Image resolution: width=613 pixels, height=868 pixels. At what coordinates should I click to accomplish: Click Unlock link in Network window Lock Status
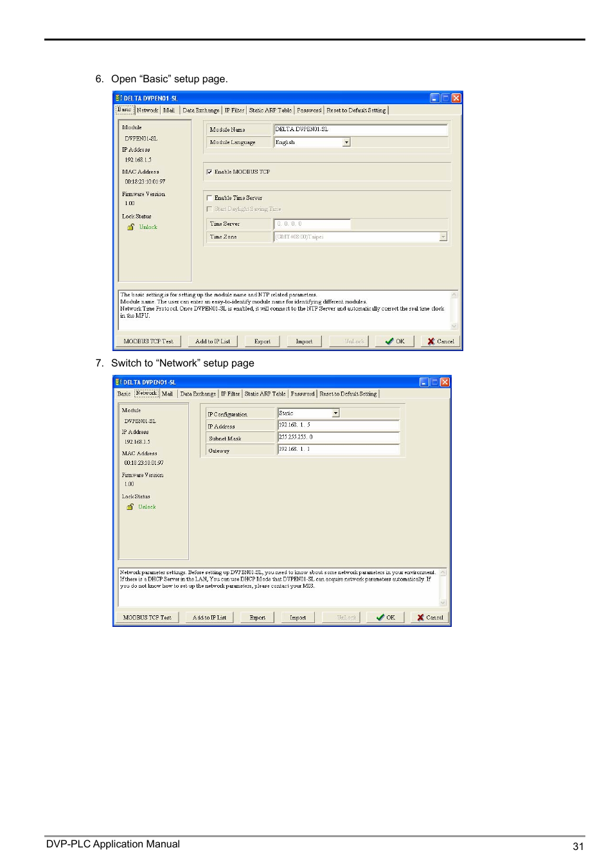pyautogui.click(x=147, y=507)
